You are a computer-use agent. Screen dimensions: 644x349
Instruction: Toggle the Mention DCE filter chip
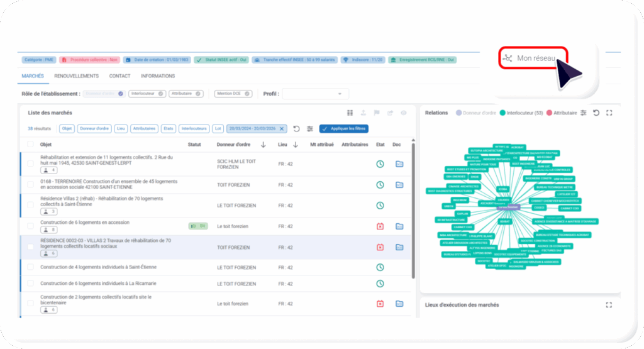click(x=233, y=94)
